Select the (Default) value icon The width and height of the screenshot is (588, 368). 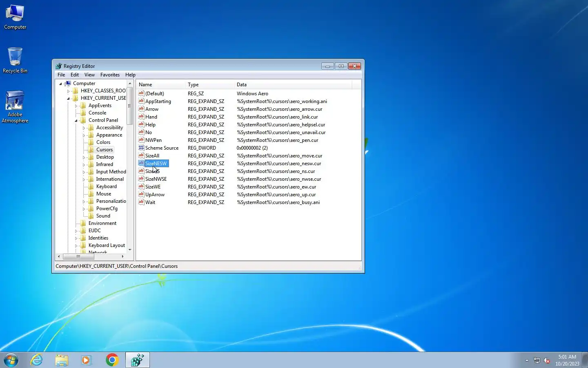coord(141,94)
